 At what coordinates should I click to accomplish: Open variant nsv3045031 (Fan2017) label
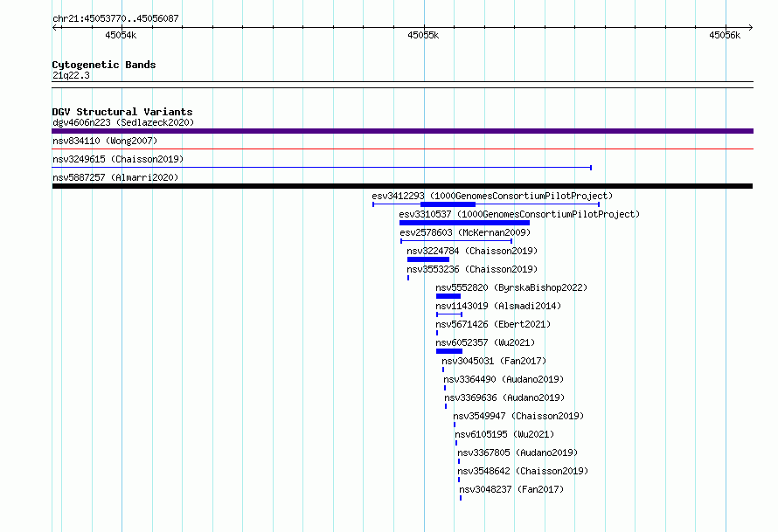(x=494, y=361)
